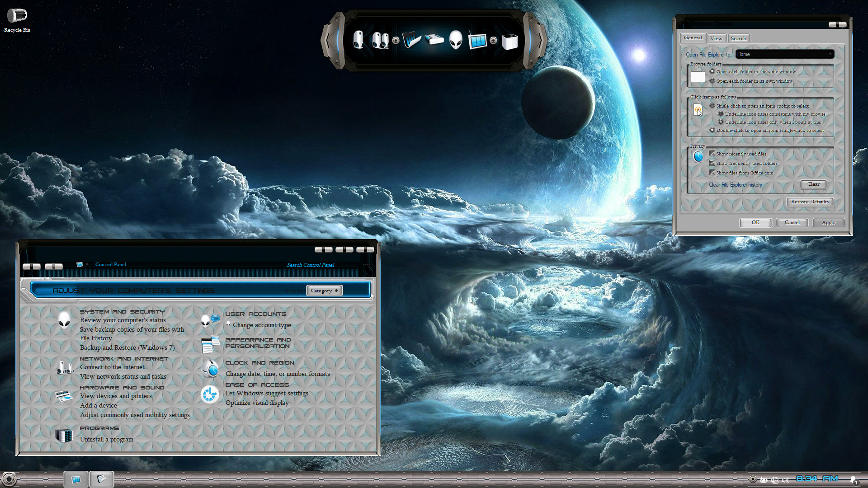This screenshot has width=868, height=488.
Task: Select Open each folder in its own window
Action: (x=712, y=81)
